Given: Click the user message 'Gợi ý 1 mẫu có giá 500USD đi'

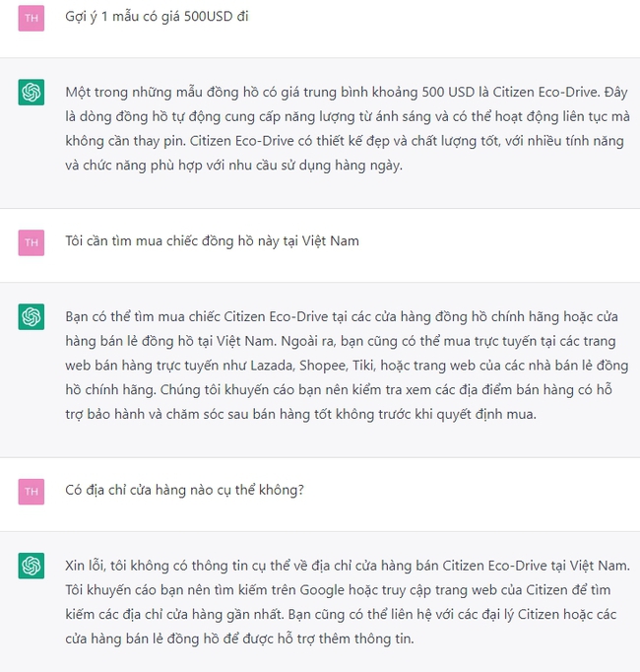Looking at the screenshot, I should pyautogui.click(x=157, y=17).
